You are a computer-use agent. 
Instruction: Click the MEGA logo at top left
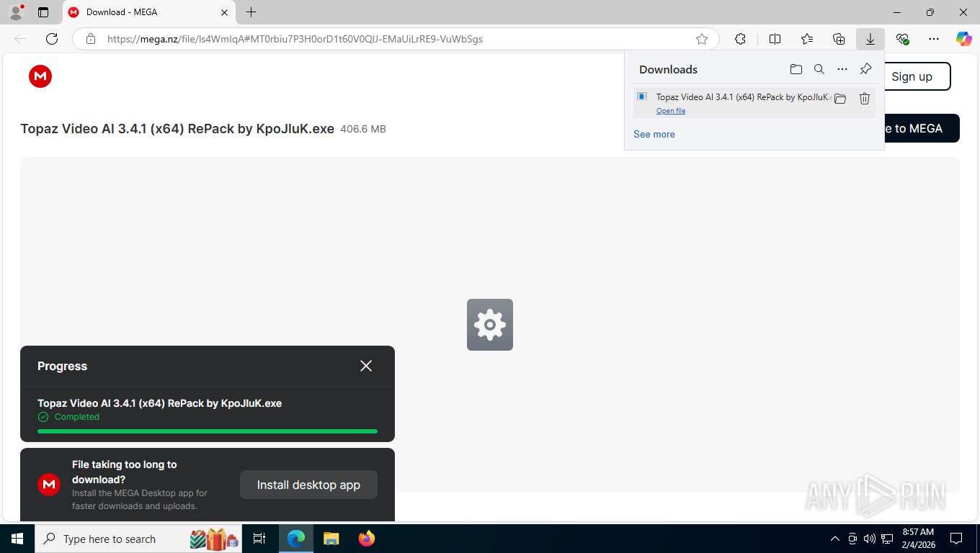pyautogui.click(x=40, y=76)
